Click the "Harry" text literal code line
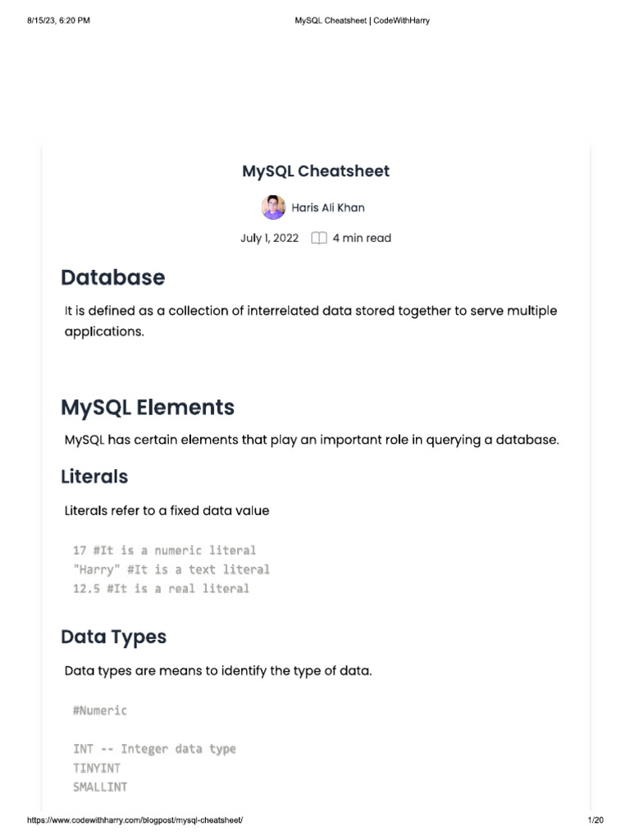 click(171, 569)
